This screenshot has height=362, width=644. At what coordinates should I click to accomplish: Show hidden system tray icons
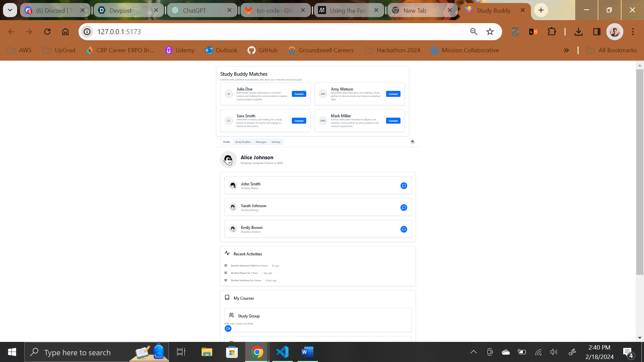click(x=473, y=352)
